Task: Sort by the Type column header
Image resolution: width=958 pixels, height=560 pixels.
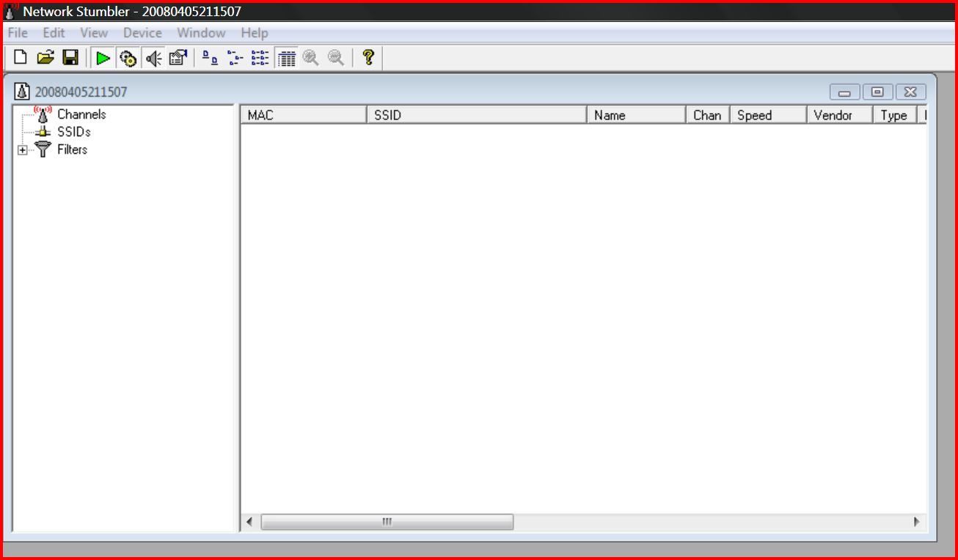Action: [x=895, y=115]
